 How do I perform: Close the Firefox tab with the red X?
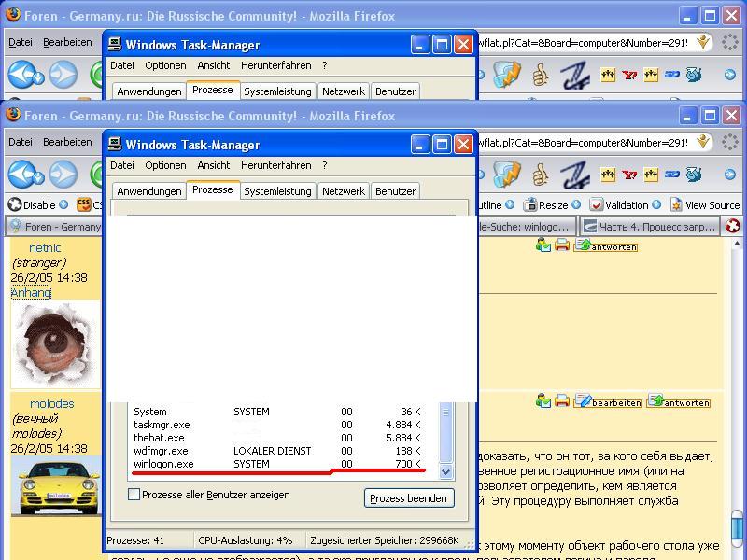coord(734,226)
